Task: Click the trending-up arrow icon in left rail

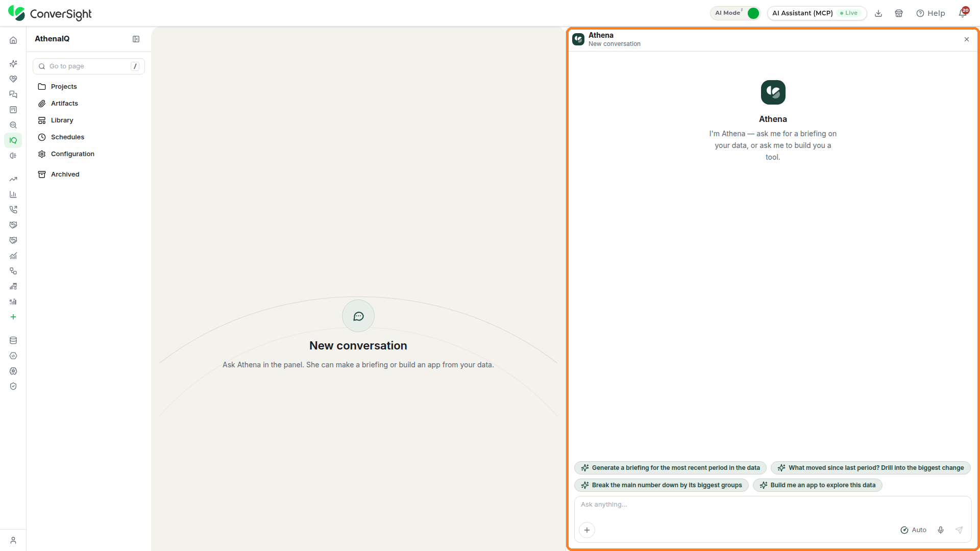Action: coord(13,179)
